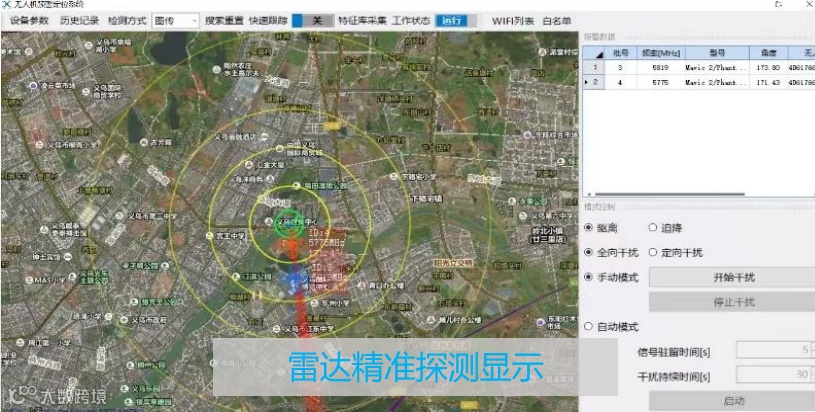
Task: Click the app icon in title bar
Action: [x=6, y=4]
